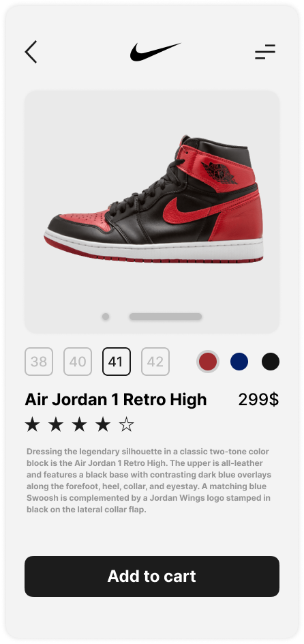
Task: Click the third rating star
Action: [79, 424]
